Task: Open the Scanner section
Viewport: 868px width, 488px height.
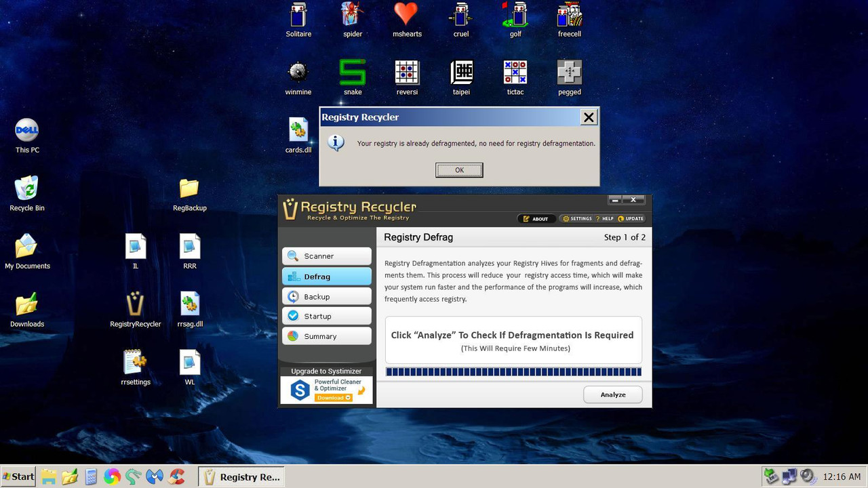Action: point(327,256)
